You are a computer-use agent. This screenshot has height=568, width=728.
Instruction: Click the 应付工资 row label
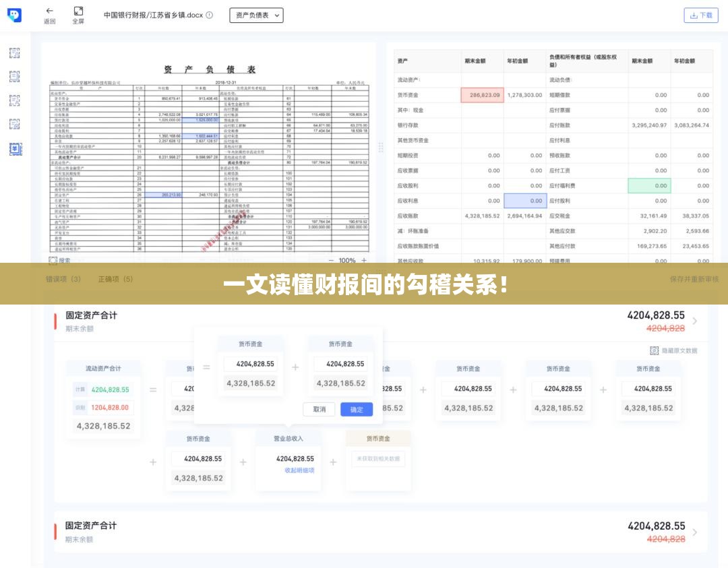click(559, 170)
